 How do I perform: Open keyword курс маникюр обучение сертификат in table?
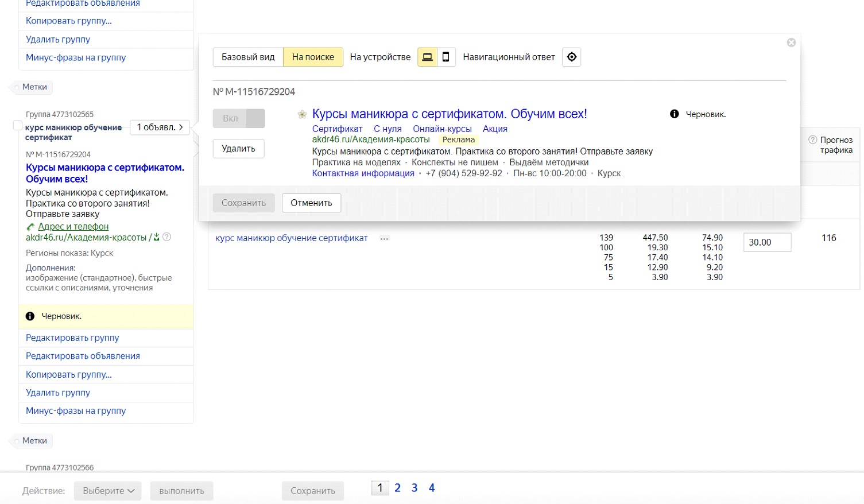(x=292, y=238)
